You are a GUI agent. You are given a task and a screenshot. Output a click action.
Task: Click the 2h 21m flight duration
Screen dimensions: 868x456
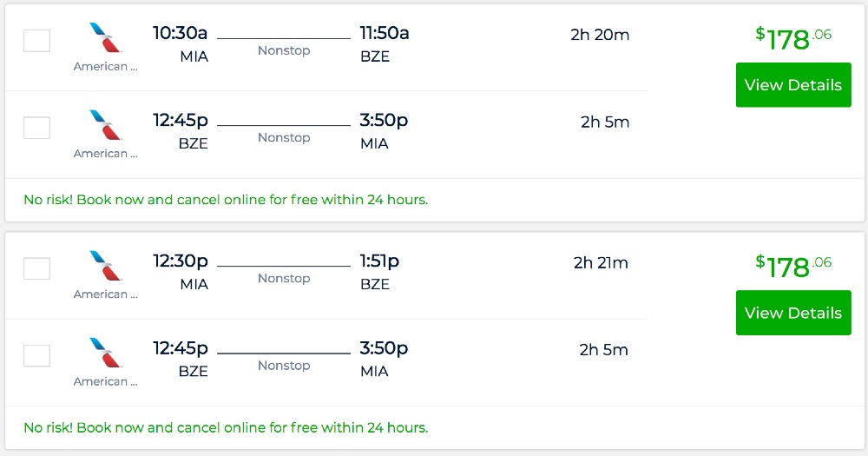coord(601,263)
